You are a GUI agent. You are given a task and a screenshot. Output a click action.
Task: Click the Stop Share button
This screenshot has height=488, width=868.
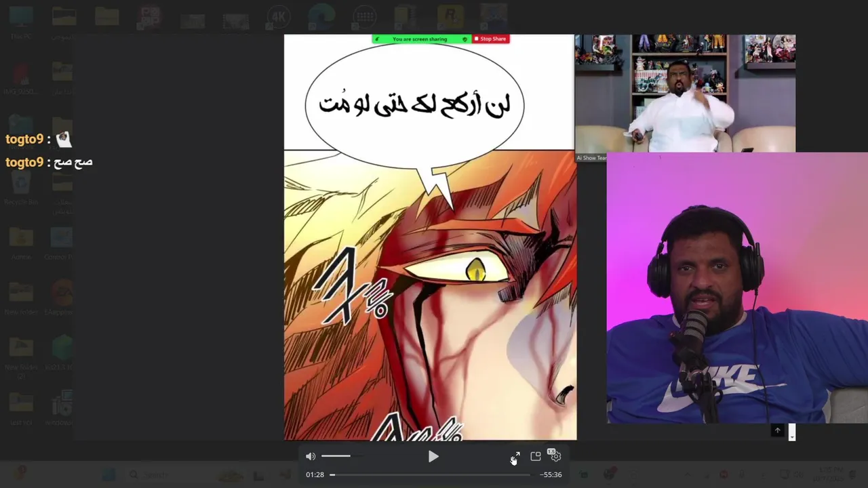pyautogui.click(x=490, y=39)
